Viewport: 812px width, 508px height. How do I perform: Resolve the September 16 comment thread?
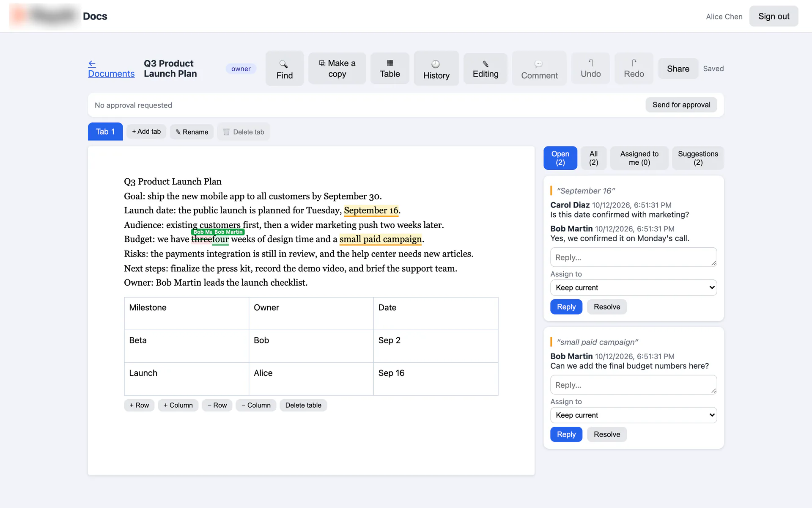606,307
